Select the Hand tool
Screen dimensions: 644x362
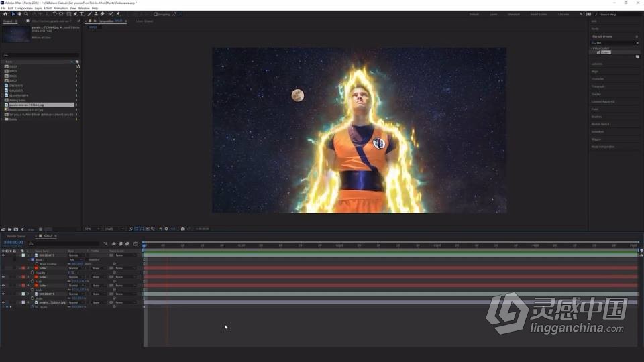(x=19, y=14)
